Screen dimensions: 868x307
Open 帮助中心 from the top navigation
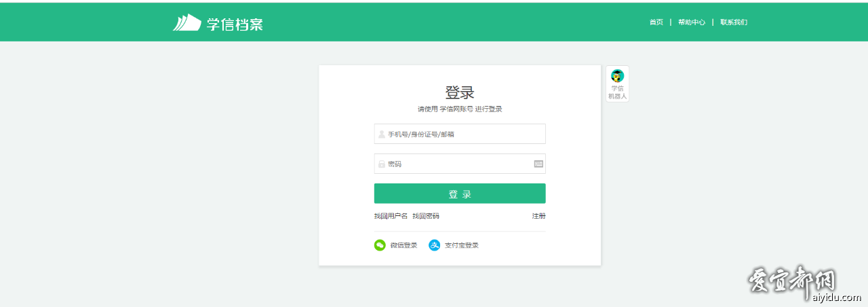[x=691, y=22]
